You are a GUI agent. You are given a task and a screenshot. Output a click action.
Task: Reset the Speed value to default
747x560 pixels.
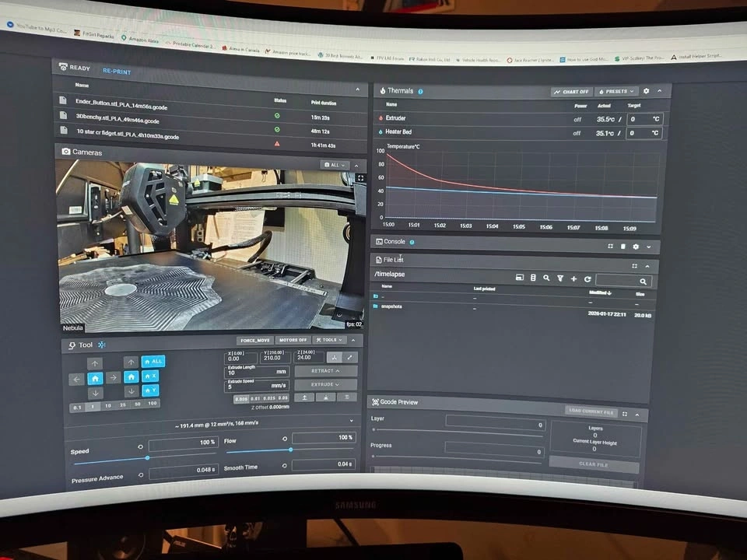141,446
